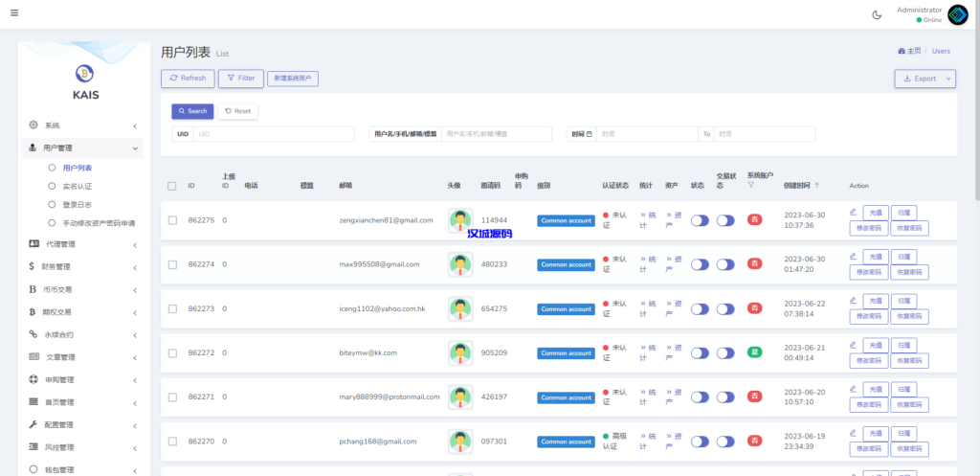This screenshot has height=476, width=980.
Task: Click the avatar image of user 862272
Action: pos(460,352)
